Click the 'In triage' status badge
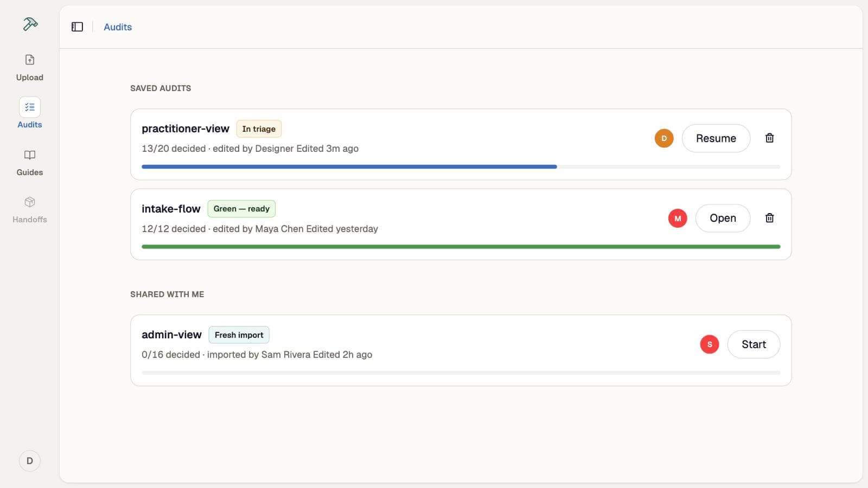The width and height of the screenshot is (868, 488). [x=259, y=129]
